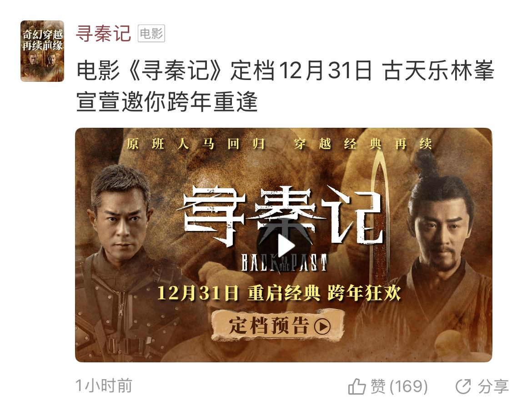Click the 12月31日 重启经典 跨年狂欢 caption
The image size is (532, 411).
(x=279, y=293)
